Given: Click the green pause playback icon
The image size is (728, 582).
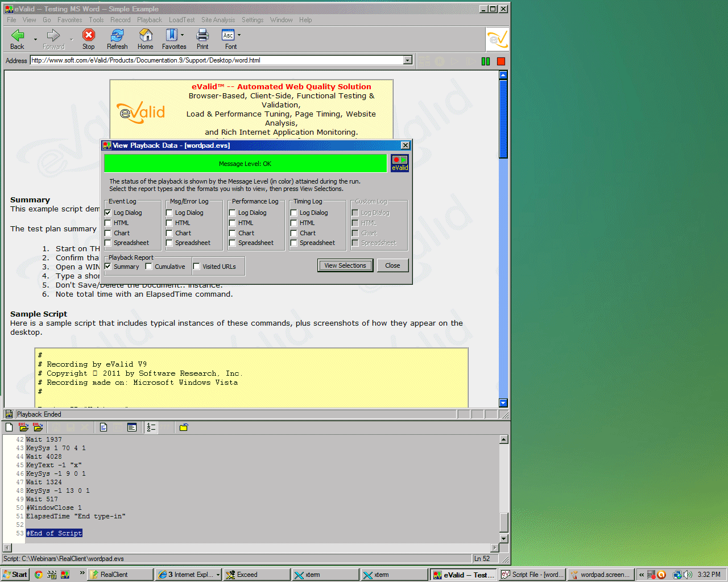Looking at the screenshot, I should (485, 61).
